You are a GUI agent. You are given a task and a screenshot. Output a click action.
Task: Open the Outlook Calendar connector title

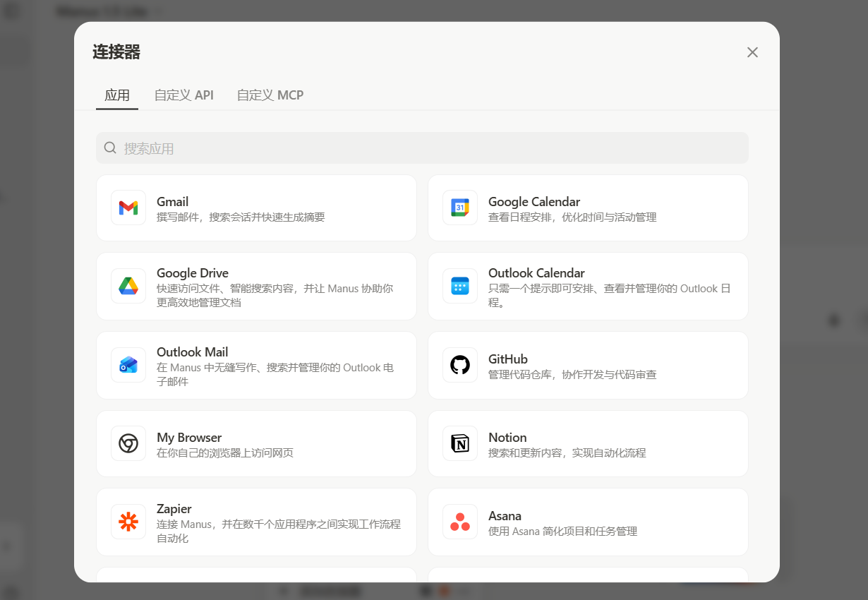[x=536, y=273]
